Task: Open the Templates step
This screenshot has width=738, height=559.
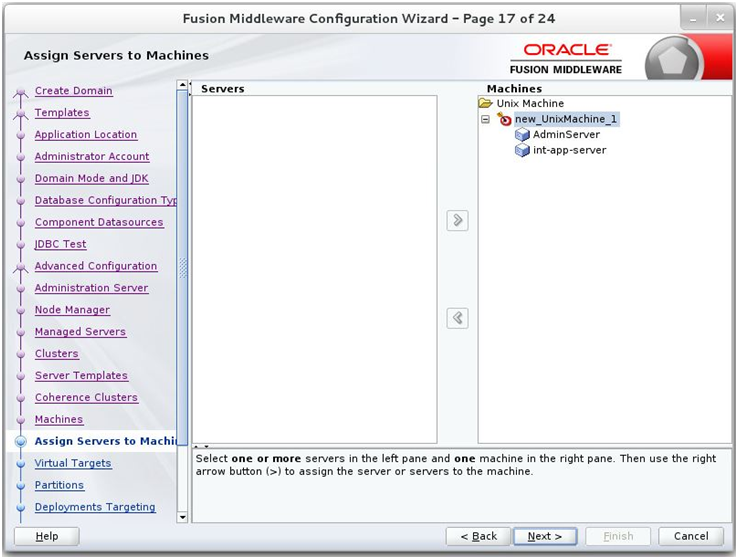Action: (62, 112)
